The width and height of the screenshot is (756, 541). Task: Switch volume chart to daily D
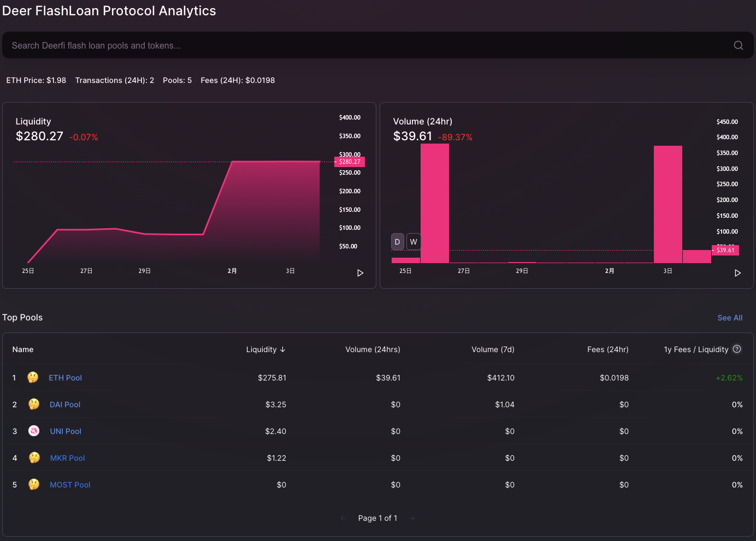coord(398,242)
